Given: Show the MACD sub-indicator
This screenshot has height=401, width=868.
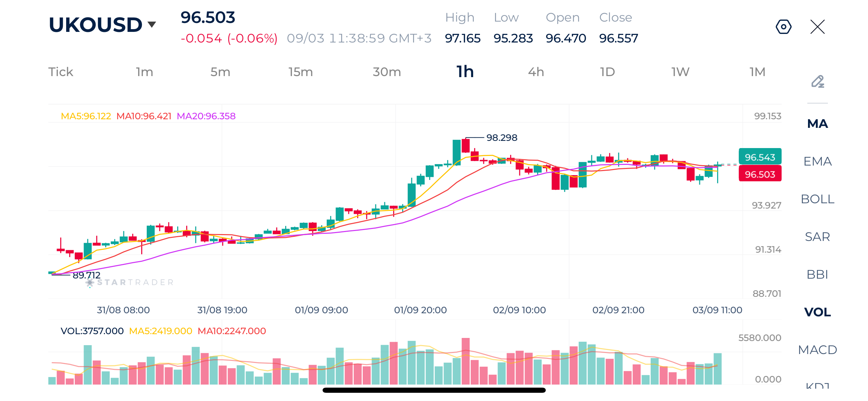Looking at the screenshot, I should pyautogui.click(x=818, y=350).
